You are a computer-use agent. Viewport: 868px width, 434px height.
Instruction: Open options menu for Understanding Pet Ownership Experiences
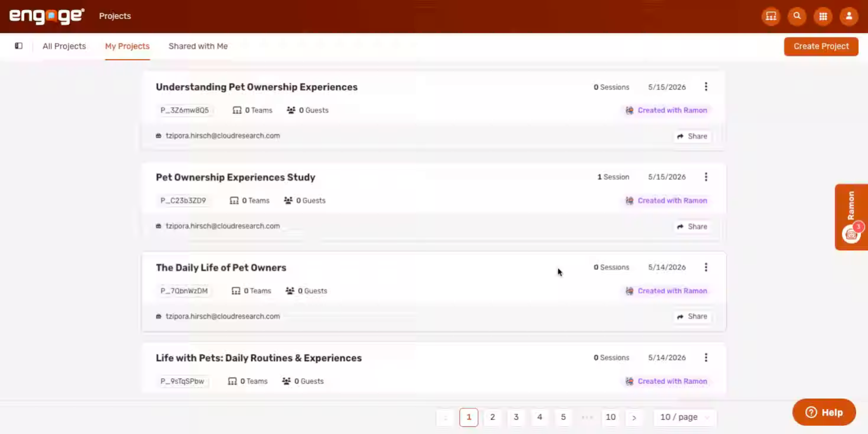click(706, 87)
